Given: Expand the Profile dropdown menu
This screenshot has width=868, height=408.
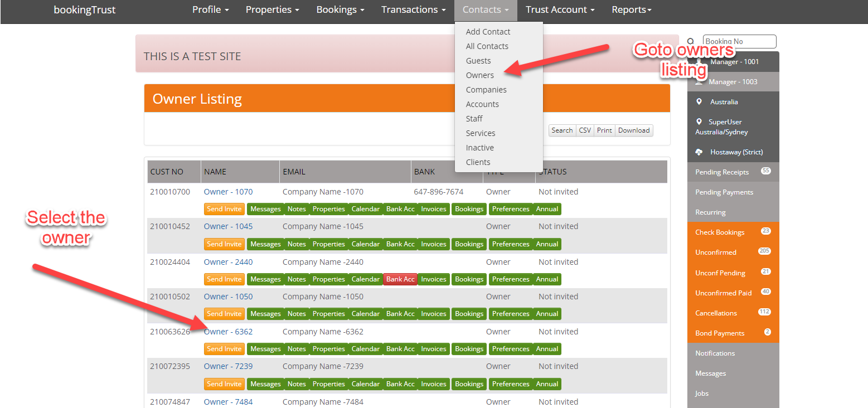Looking at the screenshot, I should pyautogui.click(x=210, y=10).
